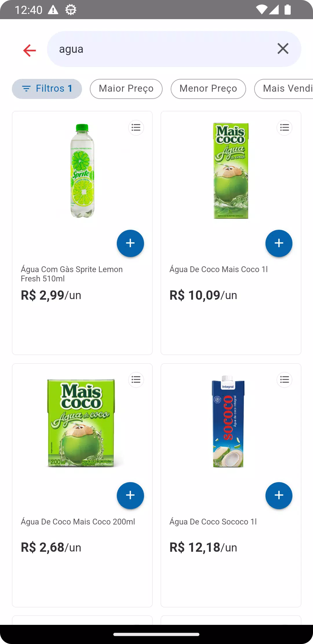
Task: Add Sococo 1l coconut water to cart
Action: (279, 495)
